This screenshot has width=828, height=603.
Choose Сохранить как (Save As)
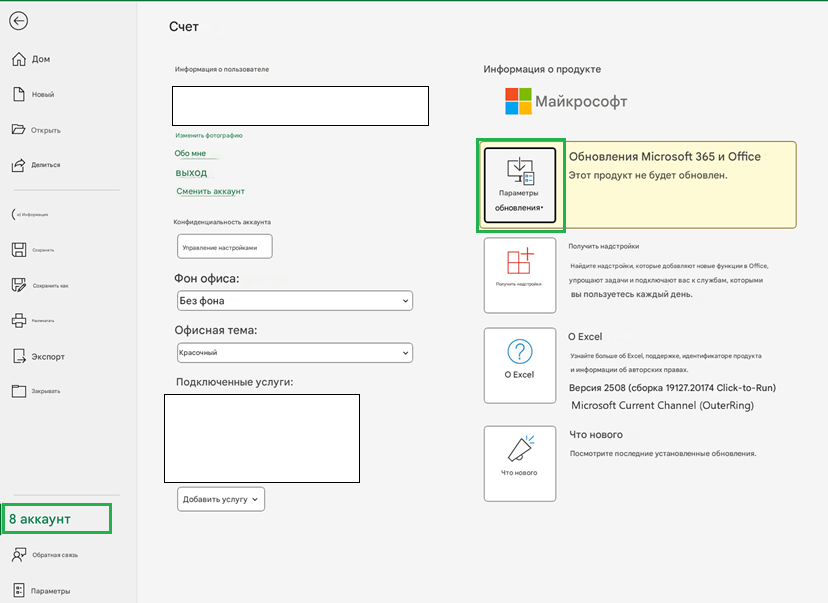coord(40,286)
